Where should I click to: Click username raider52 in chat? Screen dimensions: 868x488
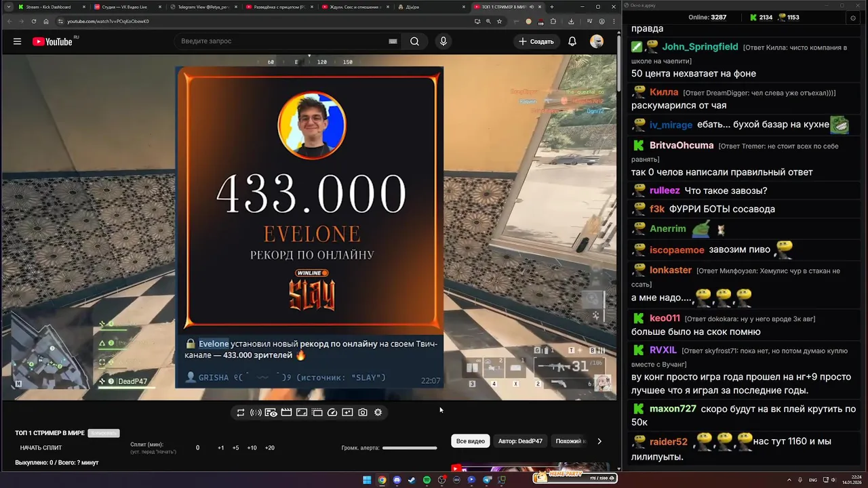coord(669,441)
